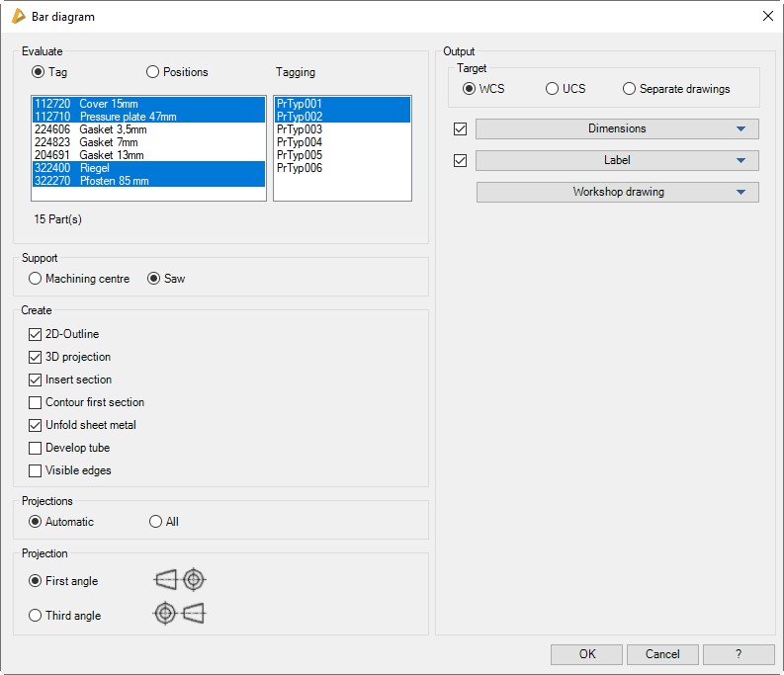The image size is (784, 675).
Task: Open help with the ? button
Action: click(x=739, y=654)
